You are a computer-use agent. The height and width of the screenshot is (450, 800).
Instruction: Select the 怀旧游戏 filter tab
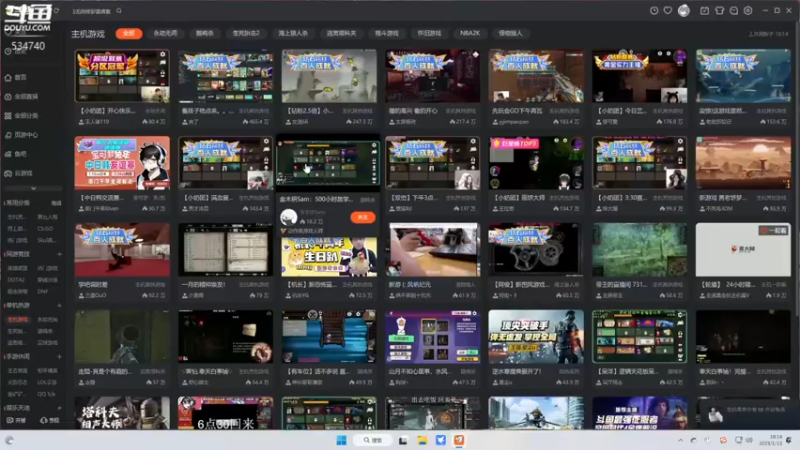[x=429, y=33]
